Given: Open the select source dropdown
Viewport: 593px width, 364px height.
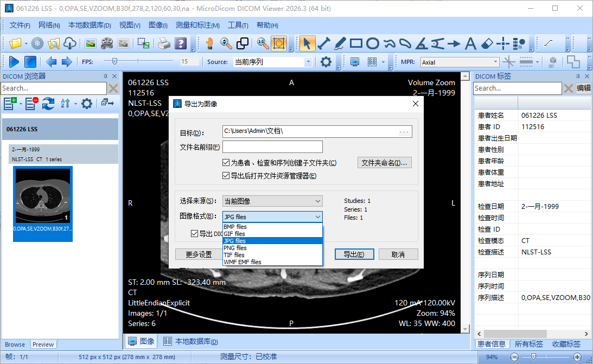Looking at the screenshot, I should pos(272,201).
